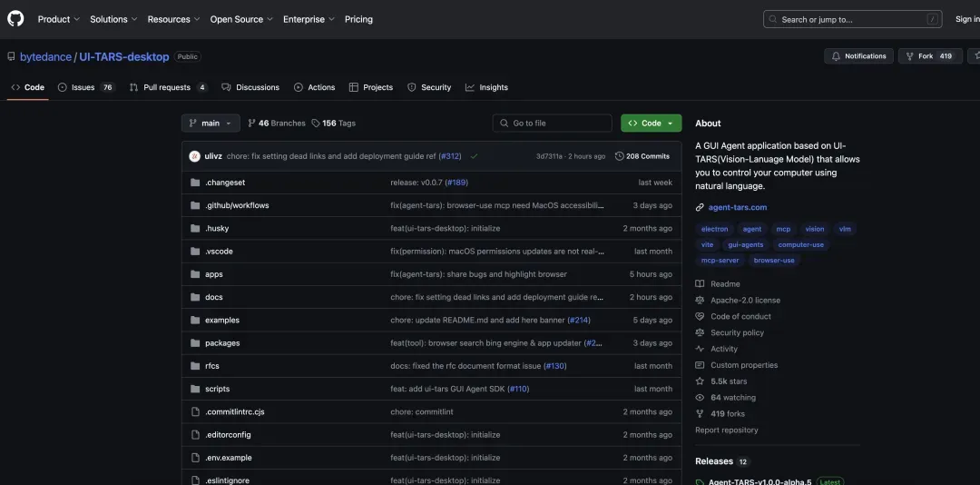Switch to the Security tab
This screenshot has height=485, width=980.
click(x=429, y=87)
